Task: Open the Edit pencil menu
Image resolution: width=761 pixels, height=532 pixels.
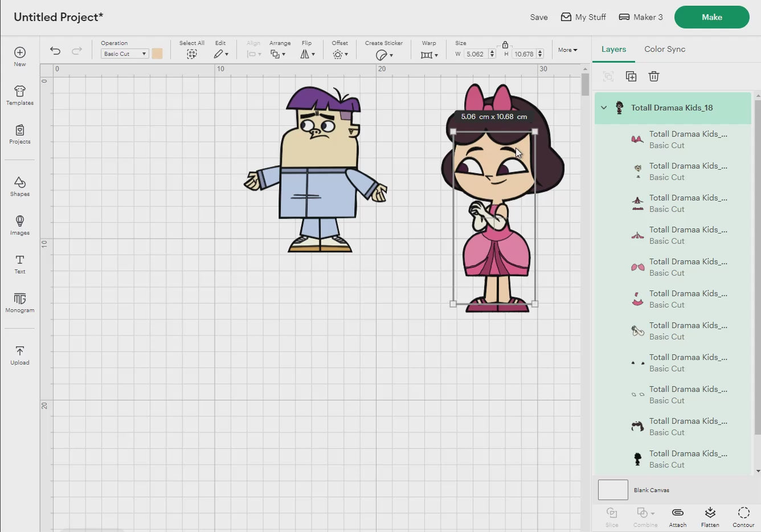Action: click(221, 54)
